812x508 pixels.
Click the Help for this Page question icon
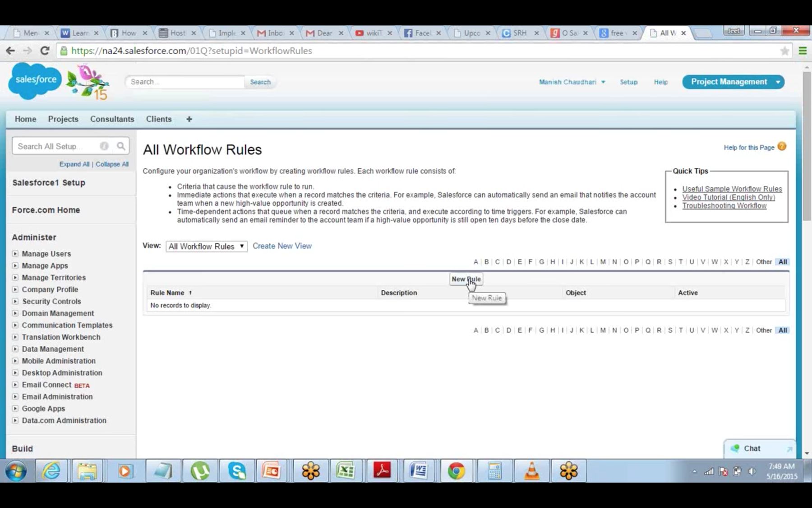[x=782, y=147]
